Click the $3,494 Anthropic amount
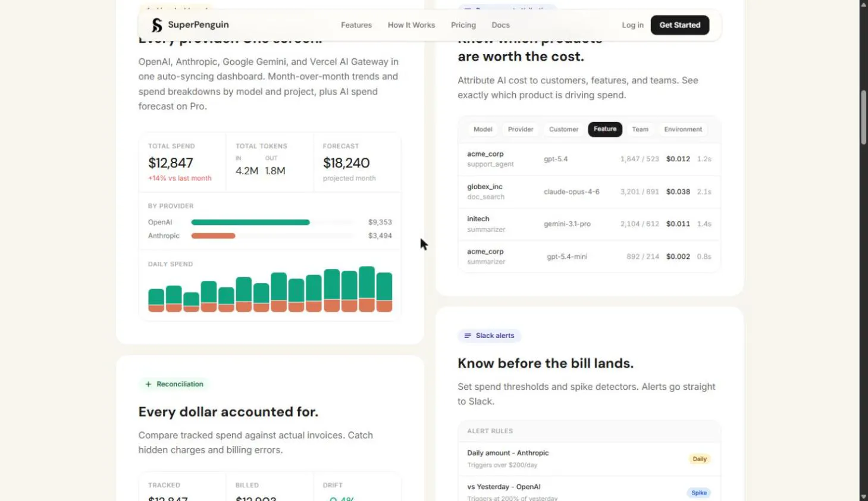Screen dimensions: 868x501 [380, 236]
